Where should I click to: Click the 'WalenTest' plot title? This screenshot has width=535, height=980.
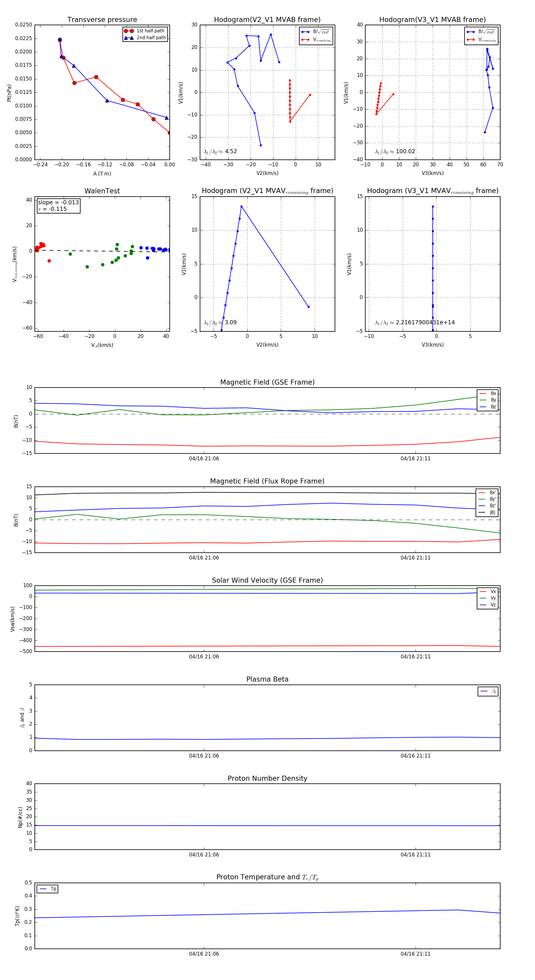click(102, 191)
